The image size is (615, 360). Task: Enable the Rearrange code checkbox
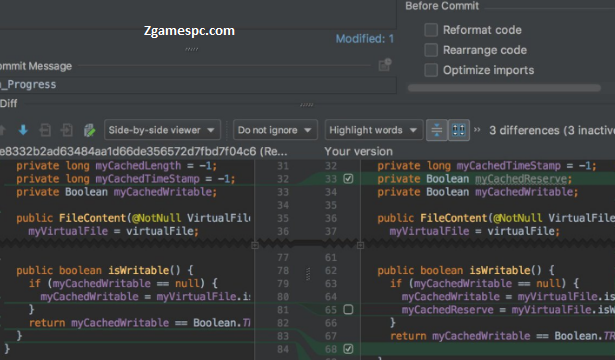[431, 50]
